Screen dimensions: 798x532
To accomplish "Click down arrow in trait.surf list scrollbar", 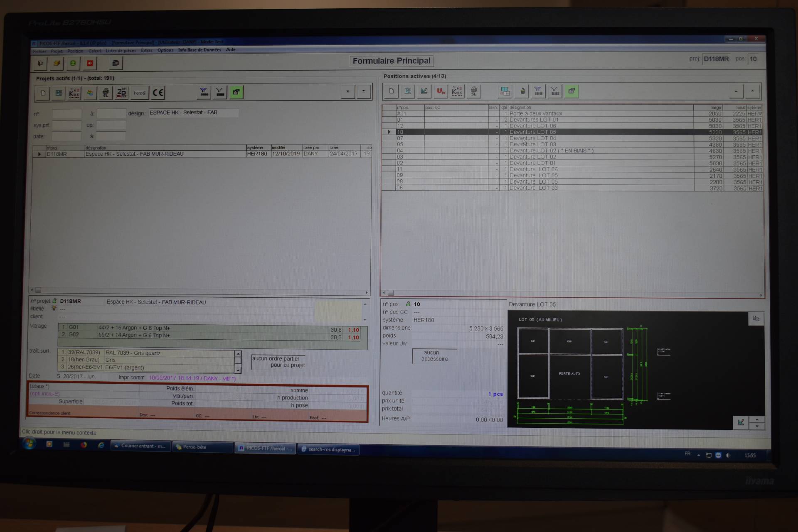I will point(238,370).
